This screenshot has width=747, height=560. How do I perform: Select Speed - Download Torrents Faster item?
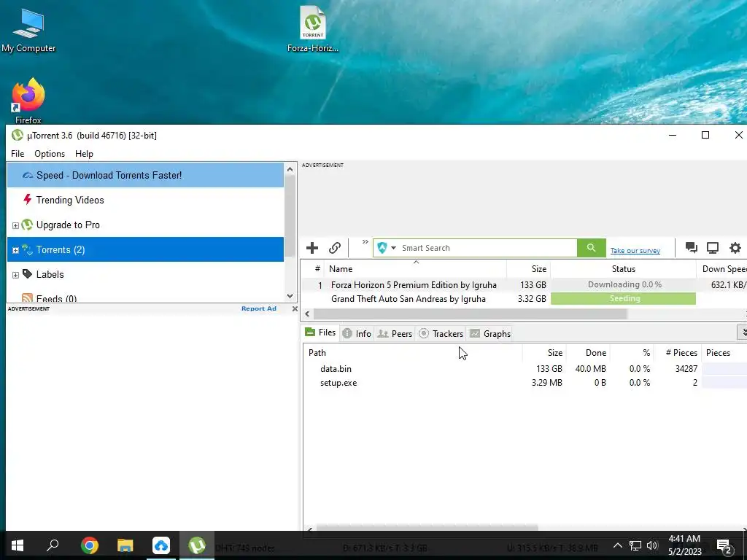[x=145, y=175]
